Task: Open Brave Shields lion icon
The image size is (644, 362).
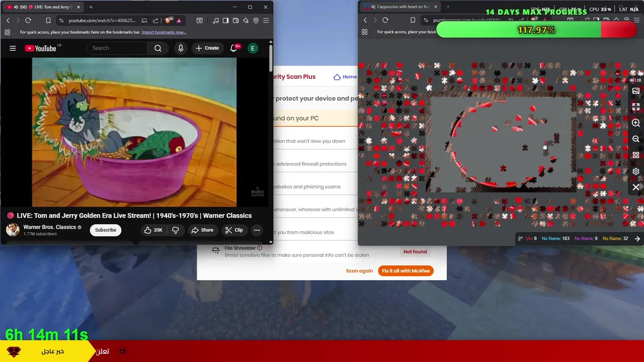Action: point(168,21)
